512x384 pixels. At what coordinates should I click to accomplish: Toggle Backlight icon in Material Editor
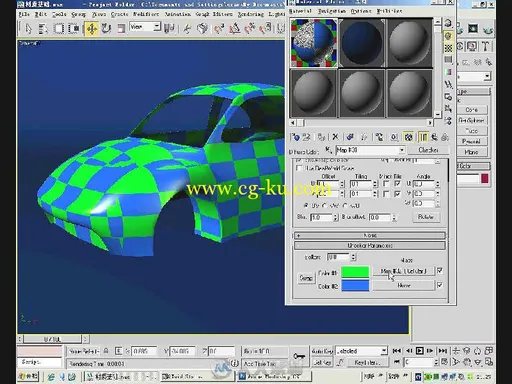(x=448, y=36)
